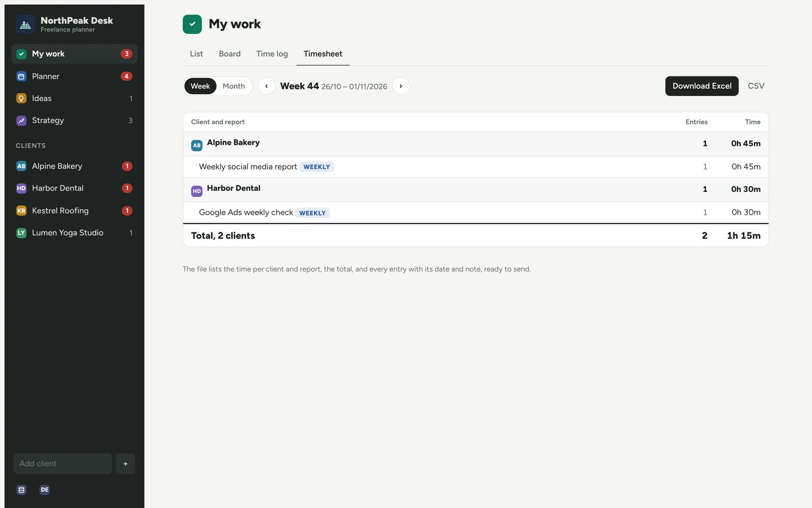
Task: Click the Alpine Bakery group heading in table
Action: [x=233, y=143]
